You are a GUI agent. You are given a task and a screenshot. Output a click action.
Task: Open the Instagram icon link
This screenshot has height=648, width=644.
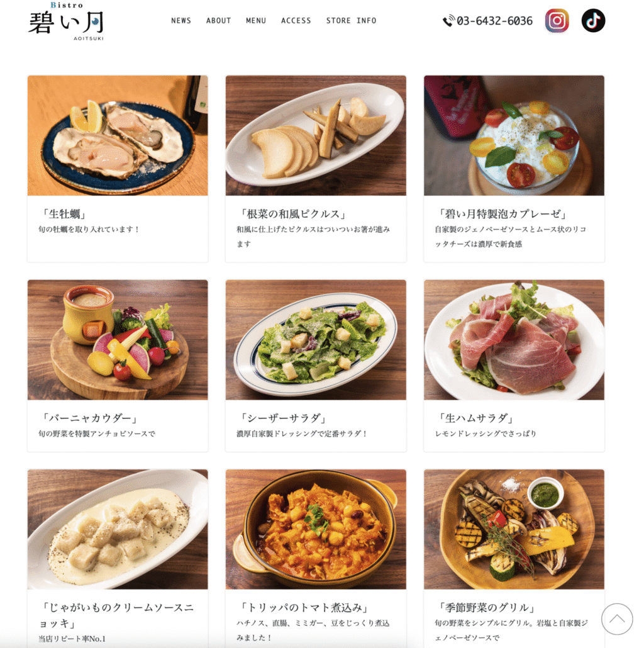[x=557, y=21]
